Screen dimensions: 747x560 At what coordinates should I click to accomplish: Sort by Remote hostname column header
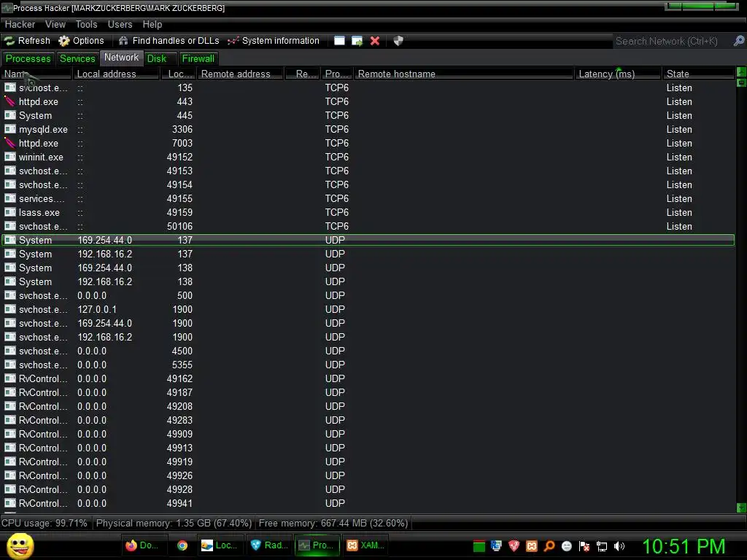pos(463,74)
